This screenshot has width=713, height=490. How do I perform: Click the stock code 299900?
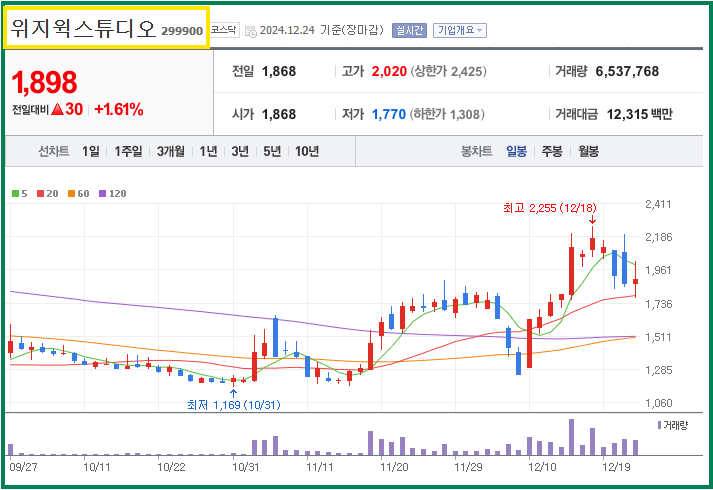coord(182,31)
